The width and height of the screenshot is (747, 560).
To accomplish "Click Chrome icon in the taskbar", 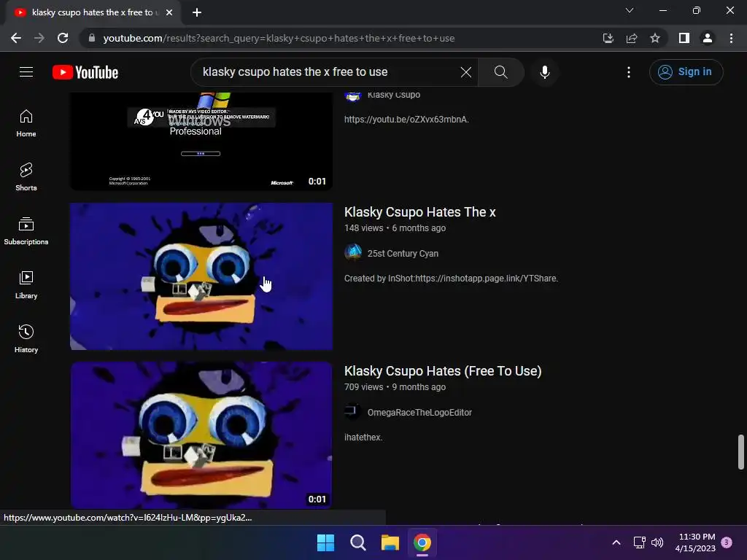I will click(x=422, y=542).
